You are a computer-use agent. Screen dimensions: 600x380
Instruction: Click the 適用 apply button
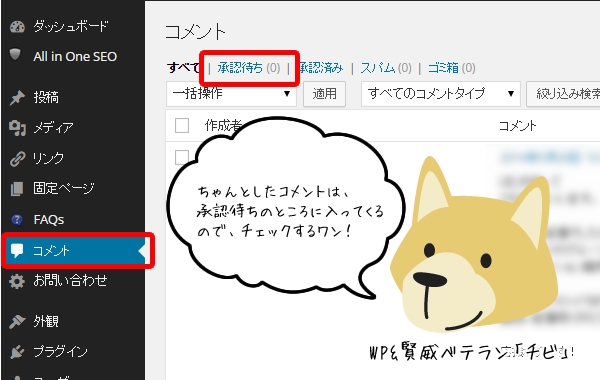324,94
